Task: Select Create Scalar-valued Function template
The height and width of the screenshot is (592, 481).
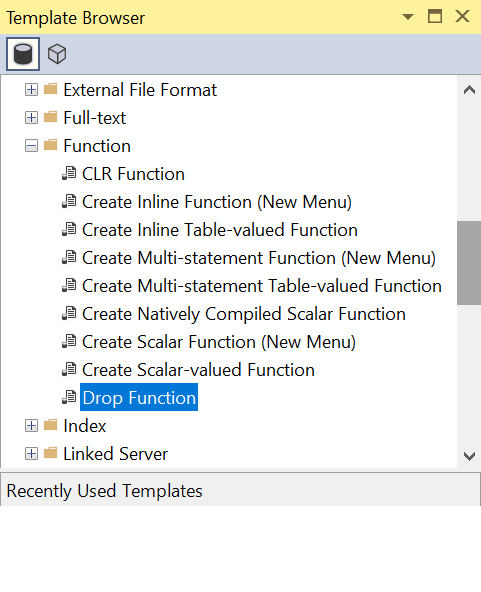Action: pos(199,370)
